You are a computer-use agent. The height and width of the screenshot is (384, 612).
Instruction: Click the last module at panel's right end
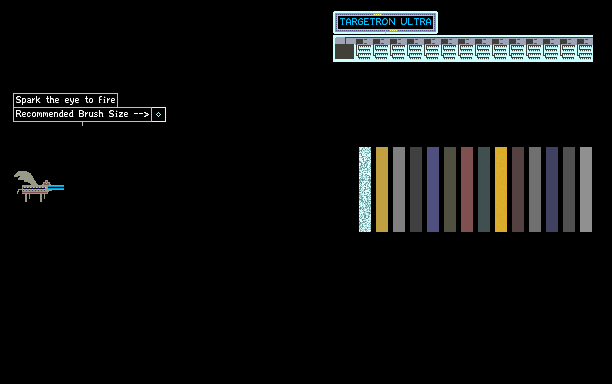coord(585,49)
